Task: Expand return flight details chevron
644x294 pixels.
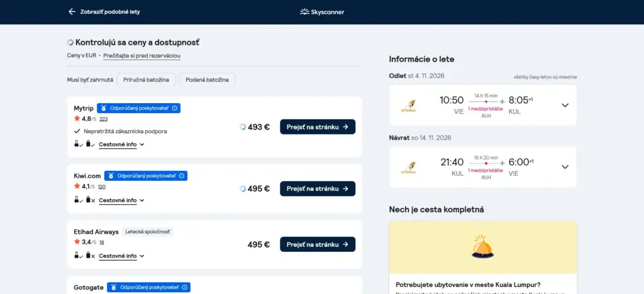Action: (565, 167)
